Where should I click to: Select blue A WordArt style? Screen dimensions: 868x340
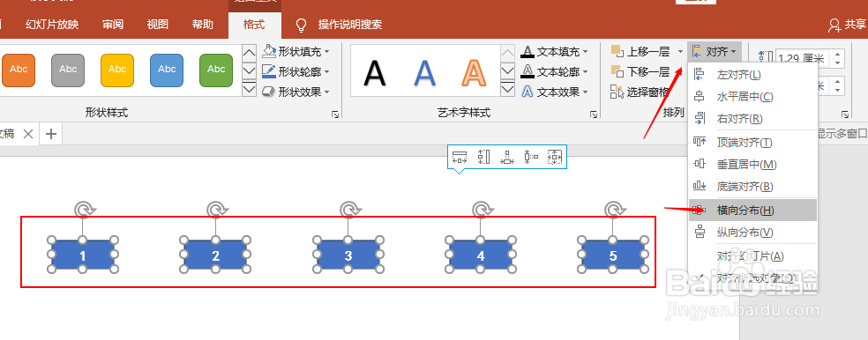click(425, 72)
